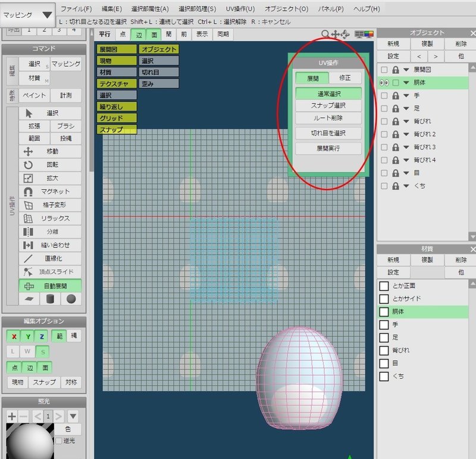Select the 分離 separate tool

pos(50,232)
